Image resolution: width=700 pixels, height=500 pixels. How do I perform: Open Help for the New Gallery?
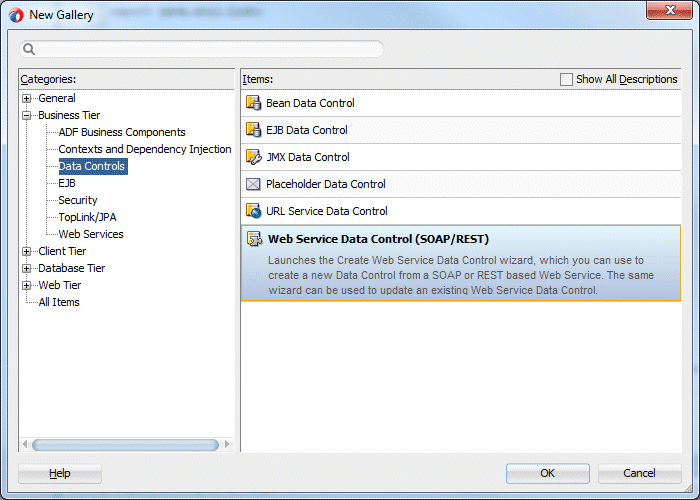(60, 473)
